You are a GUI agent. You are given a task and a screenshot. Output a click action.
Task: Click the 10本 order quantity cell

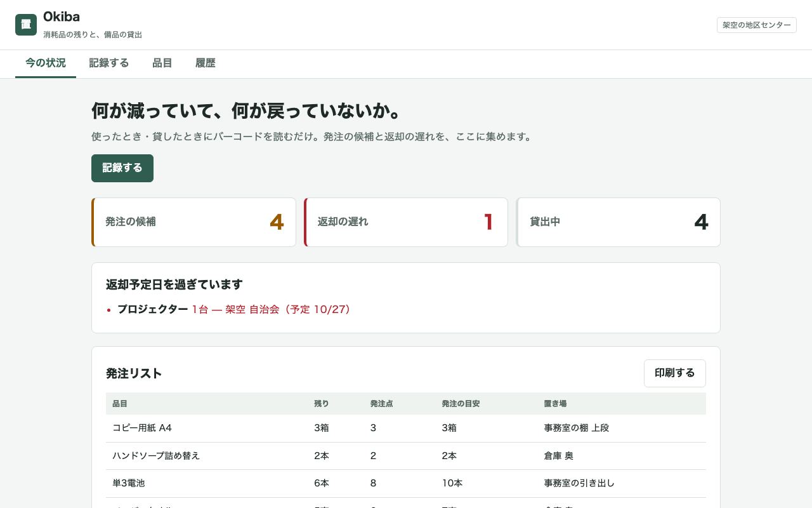tap(452, 483)
